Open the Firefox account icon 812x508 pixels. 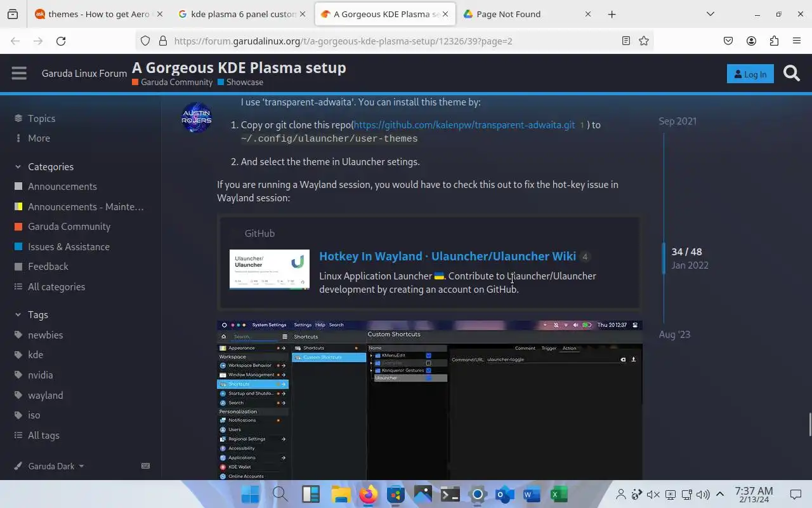[x=751, y=41]
